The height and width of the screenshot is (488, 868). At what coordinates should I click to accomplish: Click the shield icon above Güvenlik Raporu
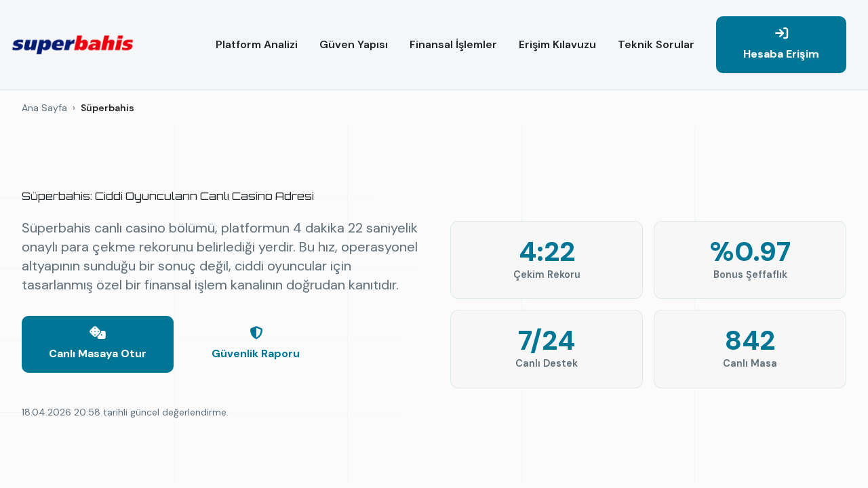[256, 333]
